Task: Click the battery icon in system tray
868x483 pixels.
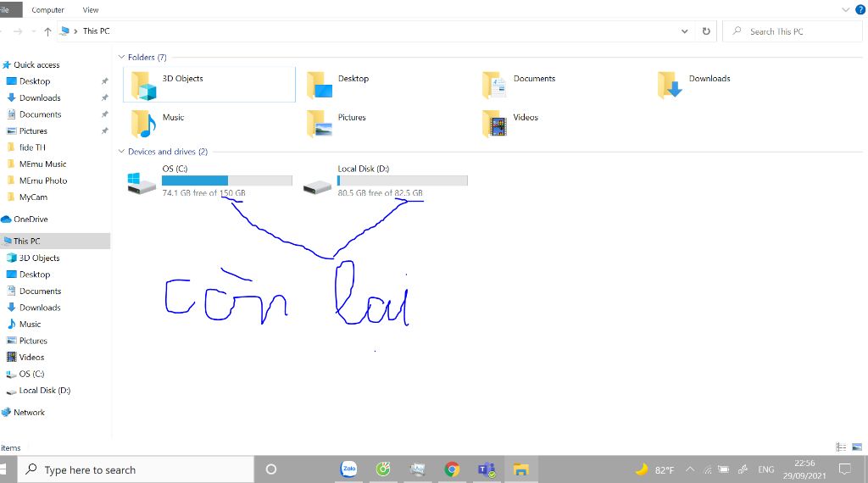Action: pyautogui.click(x=724, y=469)
